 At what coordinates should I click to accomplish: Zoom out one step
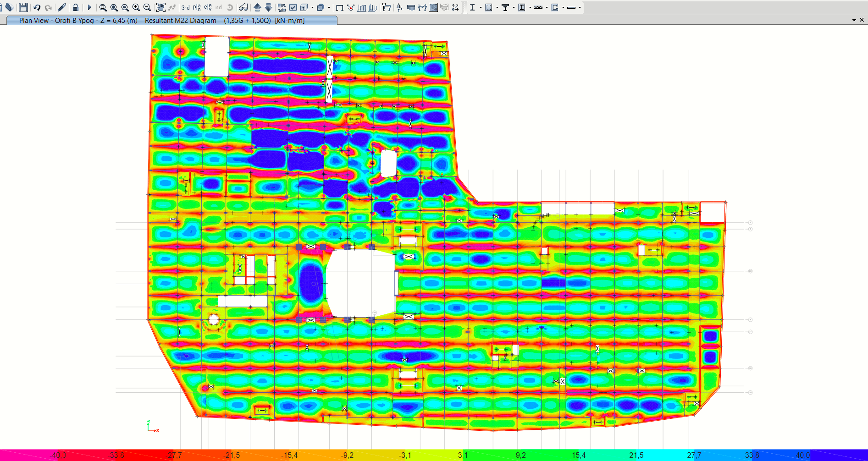coord(147,7)
